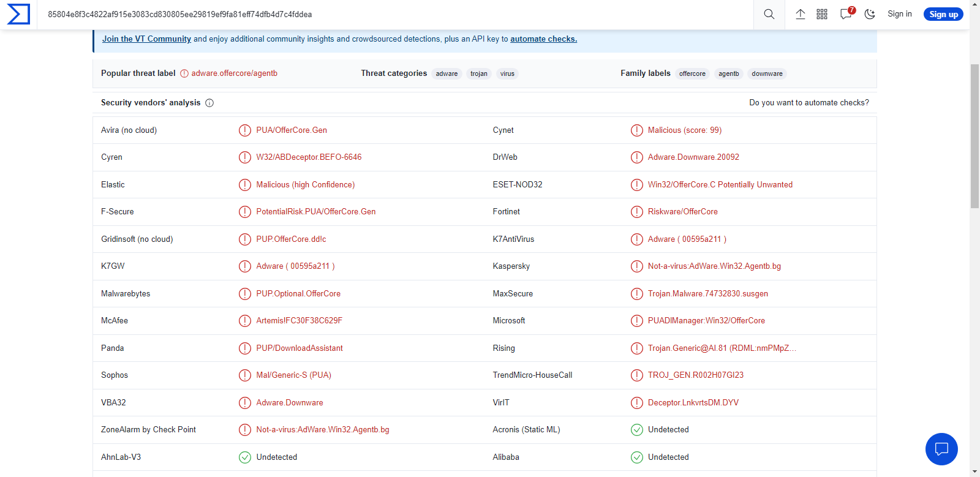Click the alert icon in ESET-NOD32 row
Screen dimensions: 980x477
(637, 185)
